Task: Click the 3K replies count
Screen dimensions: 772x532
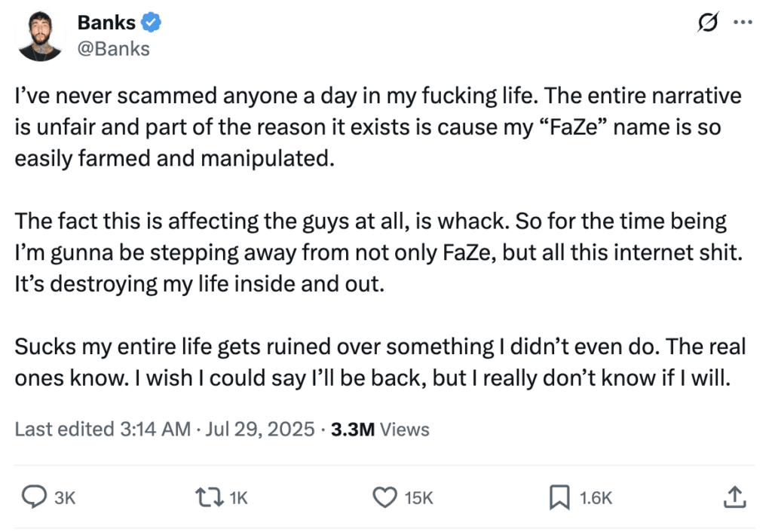Action: point(66,497)
